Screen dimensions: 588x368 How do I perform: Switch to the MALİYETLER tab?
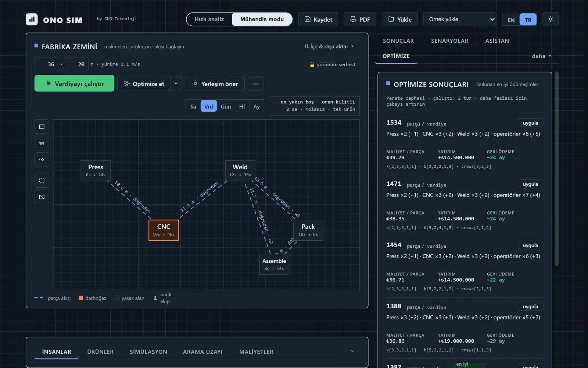[256, 352]
